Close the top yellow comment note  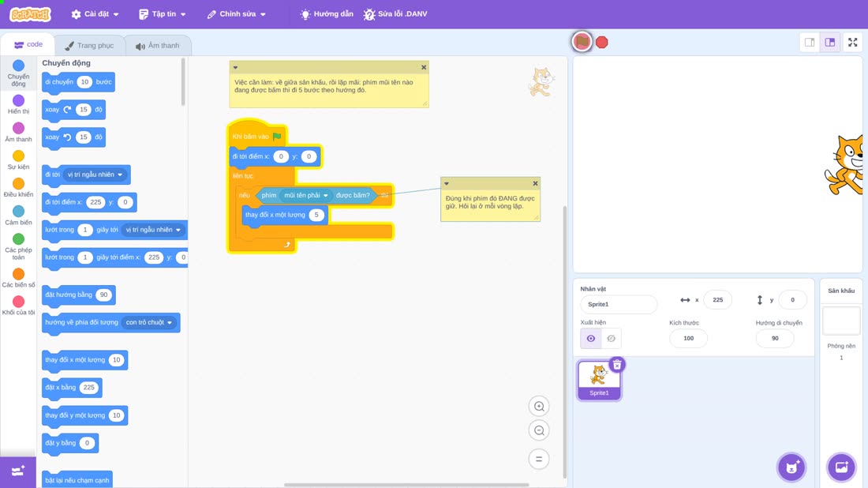424,68
